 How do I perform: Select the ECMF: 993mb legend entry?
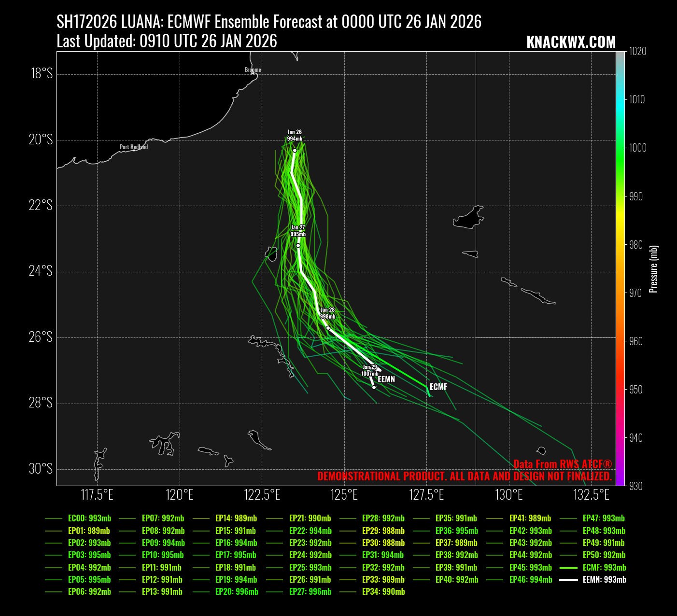click(x=604, y=568)
